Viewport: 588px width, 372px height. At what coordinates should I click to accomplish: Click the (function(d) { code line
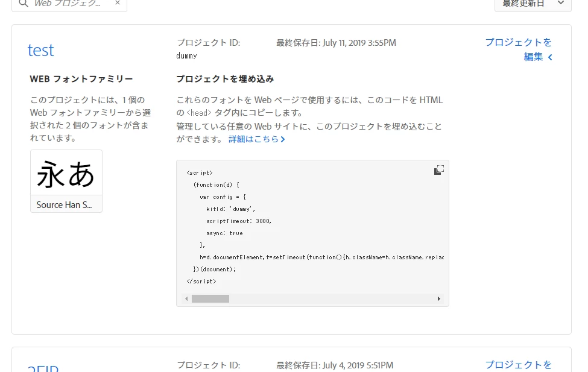click(x=217, y=185)
